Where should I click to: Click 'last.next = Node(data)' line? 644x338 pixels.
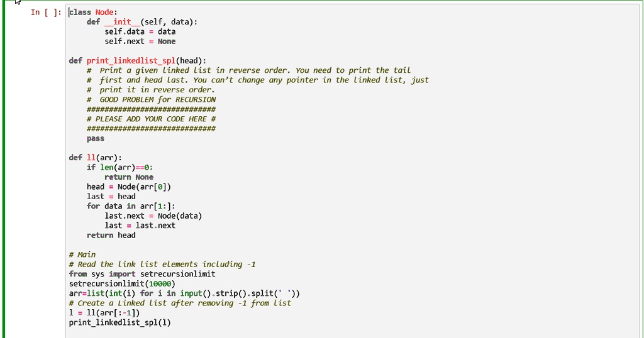pyautogui.click(x=153, y=215)
